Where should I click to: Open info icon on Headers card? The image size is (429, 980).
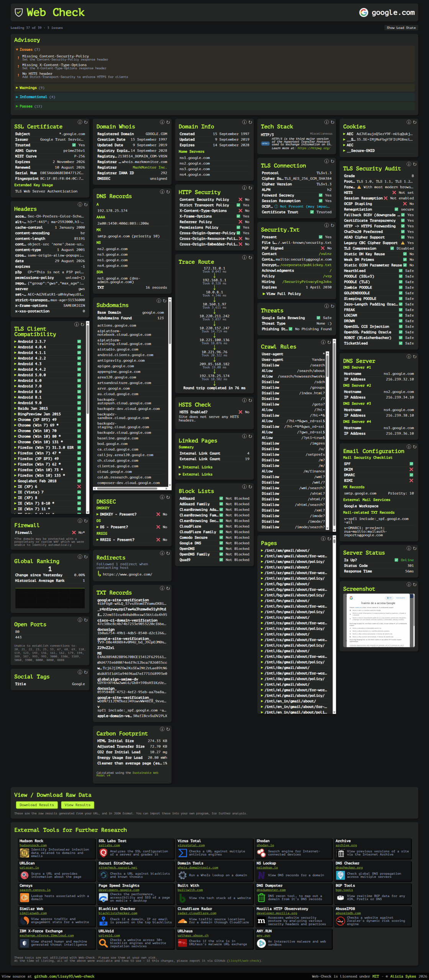[80, 204]
